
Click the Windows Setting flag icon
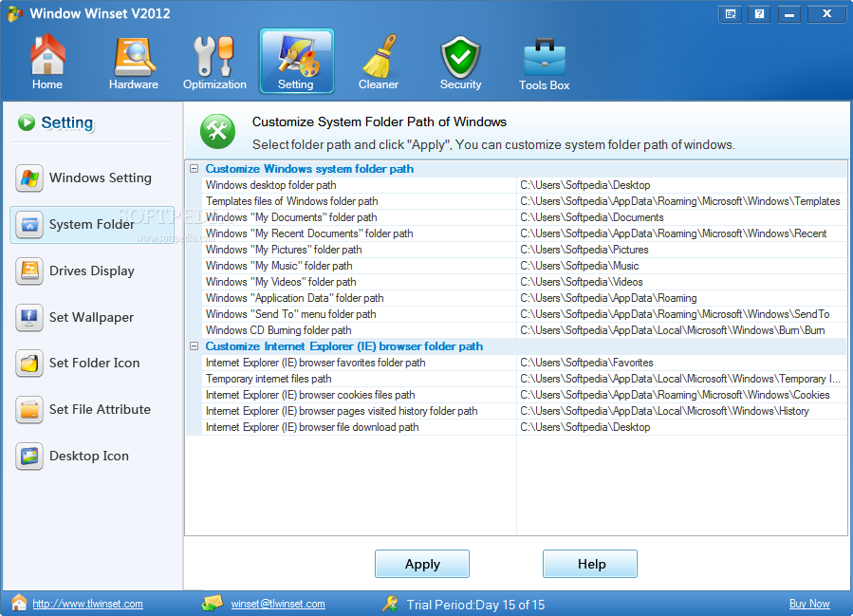[x=29, y=177]
